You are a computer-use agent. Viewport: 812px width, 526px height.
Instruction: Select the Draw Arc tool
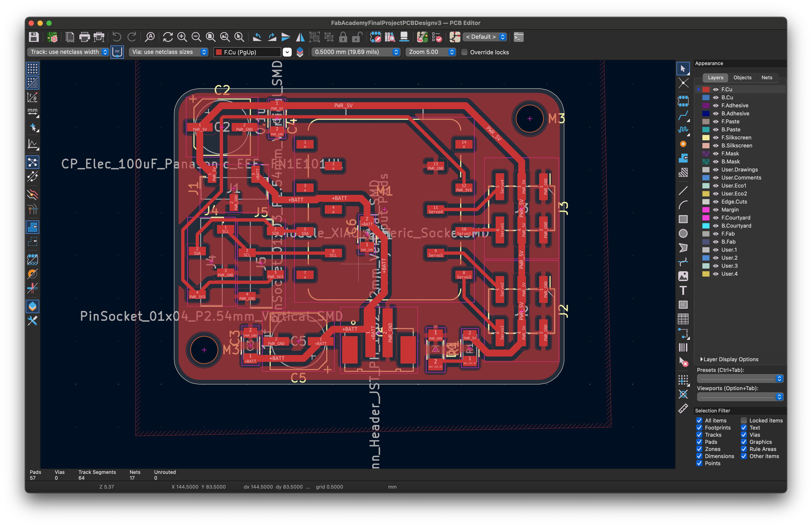point(683,205)
